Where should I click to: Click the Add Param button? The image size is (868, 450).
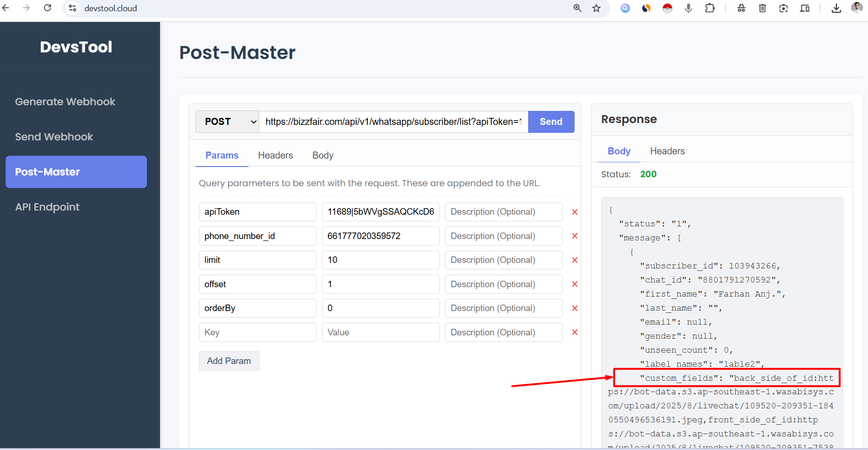pyautogui.click(x=229, y=361)
